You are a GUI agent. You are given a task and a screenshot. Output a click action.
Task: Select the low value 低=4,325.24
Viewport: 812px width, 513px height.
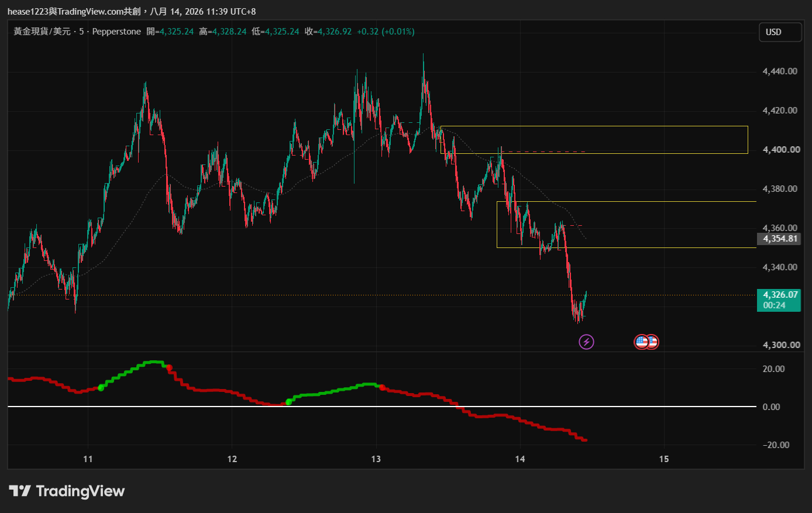click(276, 32)
